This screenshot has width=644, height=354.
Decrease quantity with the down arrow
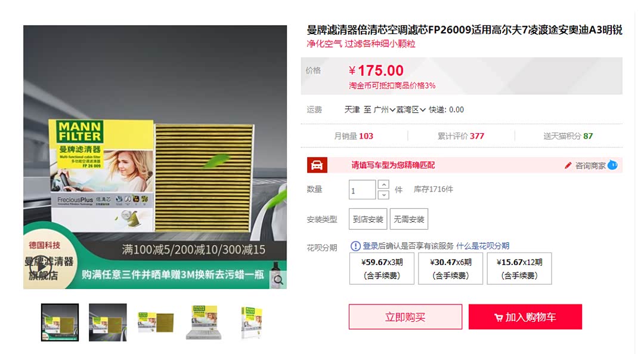[383, 195]
